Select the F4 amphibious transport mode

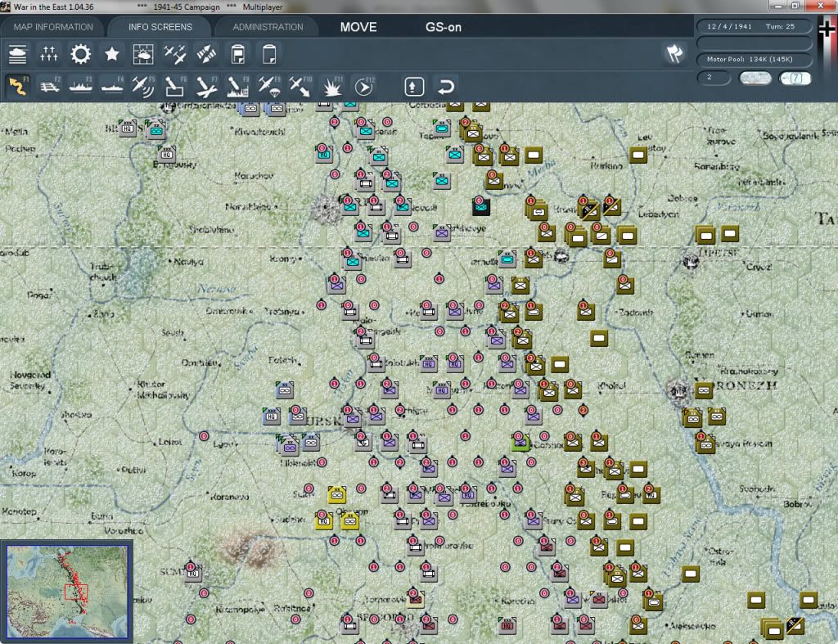(x=112, y=86)
